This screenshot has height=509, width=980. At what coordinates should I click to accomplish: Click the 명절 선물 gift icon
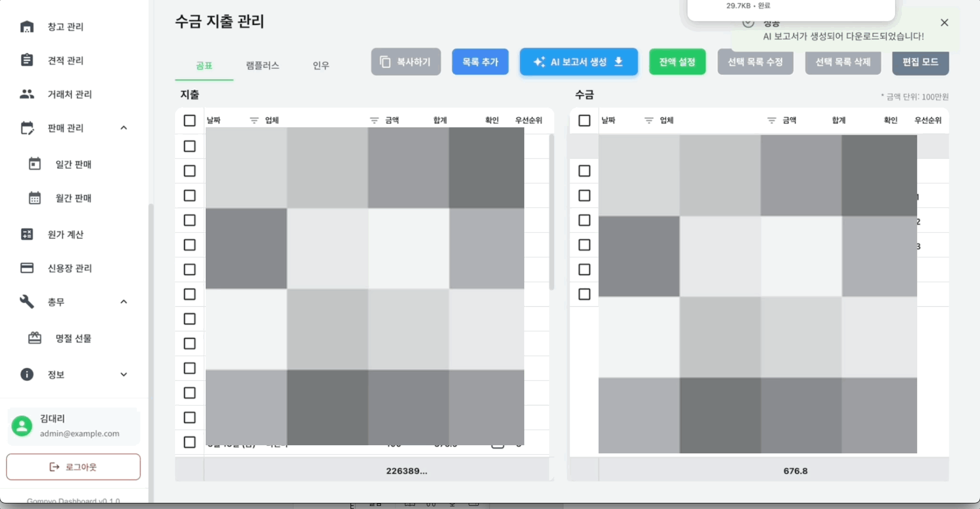click(35, 338)
